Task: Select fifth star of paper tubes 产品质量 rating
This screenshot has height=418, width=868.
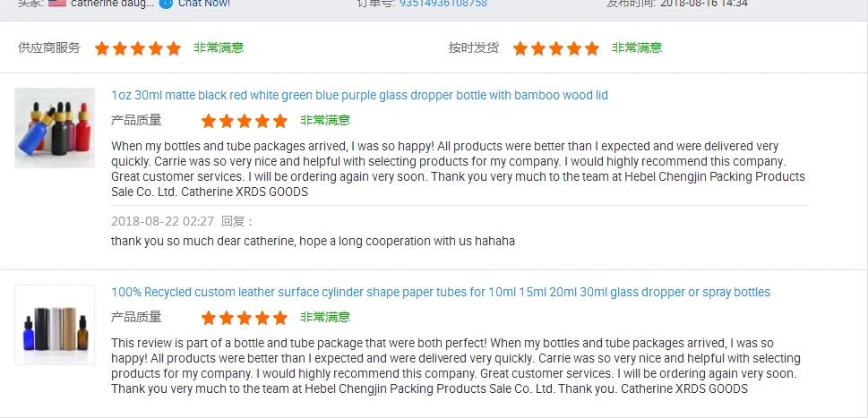Action: click(280, 318)
